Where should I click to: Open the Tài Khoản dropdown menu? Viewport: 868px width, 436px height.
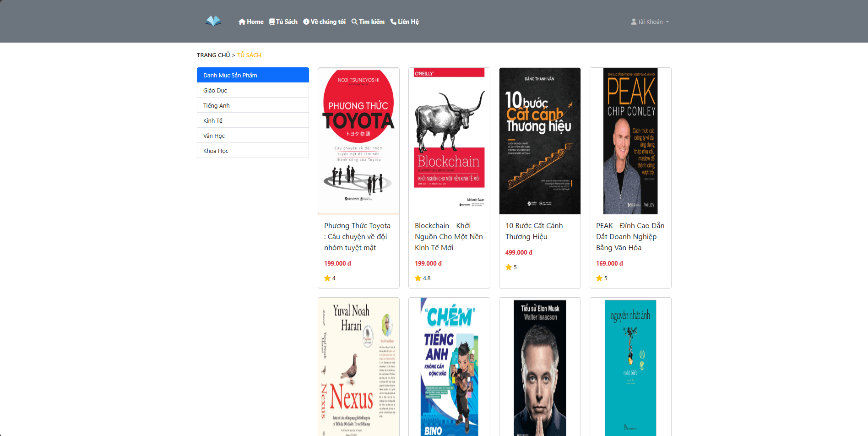[650, 22]
